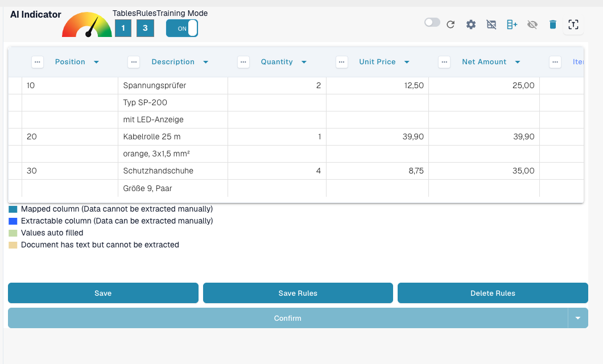Click the Typ SP-200 description cell
The height and width of the screenshot is (364, 603).
[173, 102]
